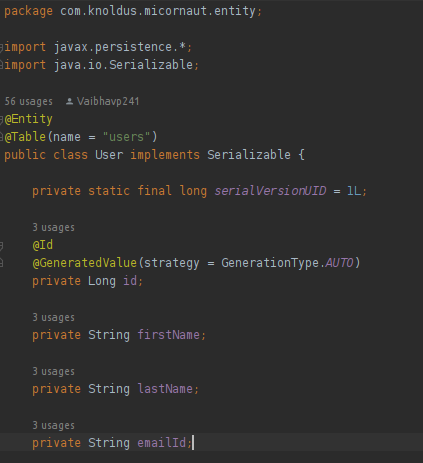The height and width of the screenshot is (463, 423).
Task: Click the GenerationType.AUTO value
Action: (x=287, y=263)
